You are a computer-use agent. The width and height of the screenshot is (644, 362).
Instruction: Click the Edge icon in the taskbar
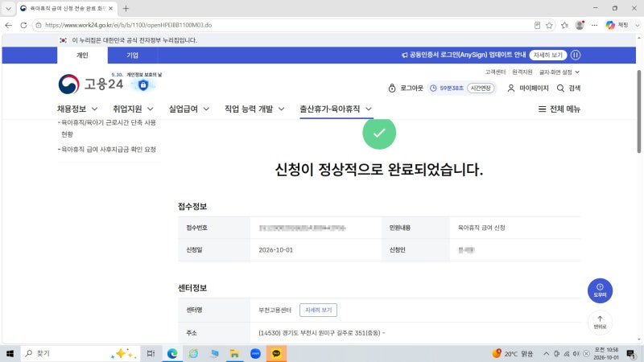pyautogui.click(x=172, y=353)
